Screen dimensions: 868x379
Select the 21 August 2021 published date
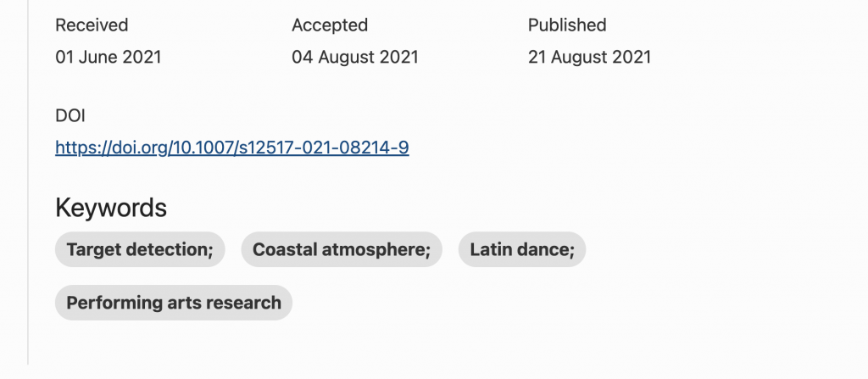pyautogui.click(x=589, y=58)
